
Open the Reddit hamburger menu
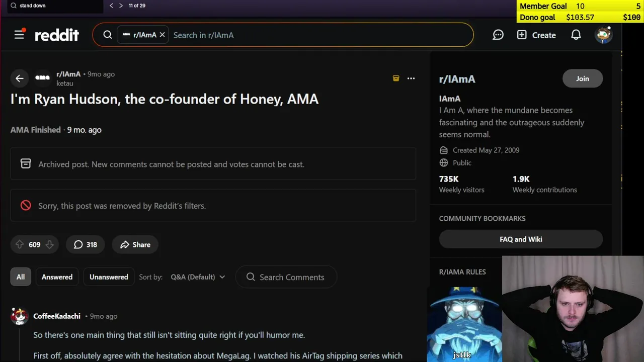click(x=19, y=35)
